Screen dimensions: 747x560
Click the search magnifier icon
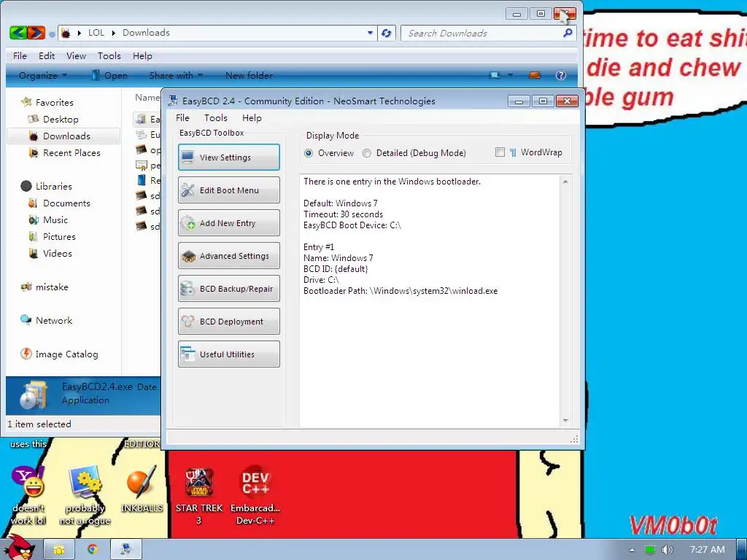coord(568,33)
